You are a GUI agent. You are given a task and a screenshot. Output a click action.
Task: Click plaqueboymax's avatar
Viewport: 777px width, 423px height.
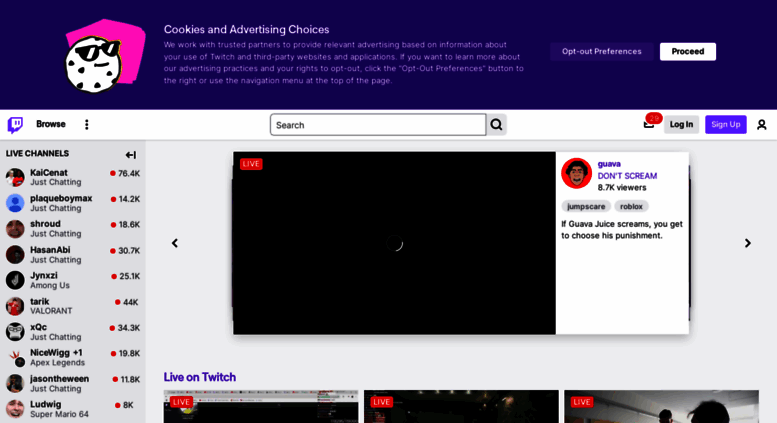tap(15, 203)
